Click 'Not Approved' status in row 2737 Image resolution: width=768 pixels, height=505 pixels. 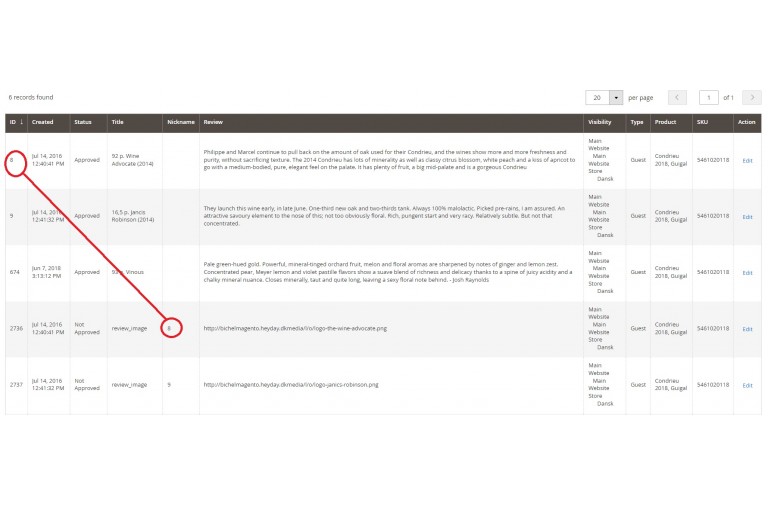[87, 385]
